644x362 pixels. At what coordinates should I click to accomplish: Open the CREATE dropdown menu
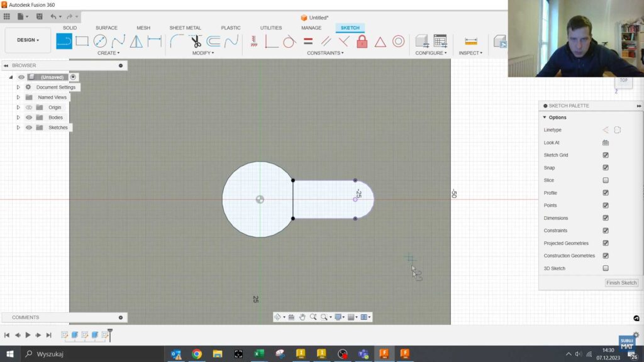pyautogui.click(x=107, y=53)
